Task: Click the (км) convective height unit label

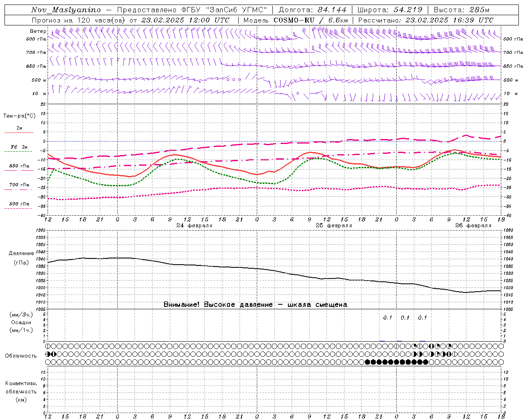Action: 21,399
